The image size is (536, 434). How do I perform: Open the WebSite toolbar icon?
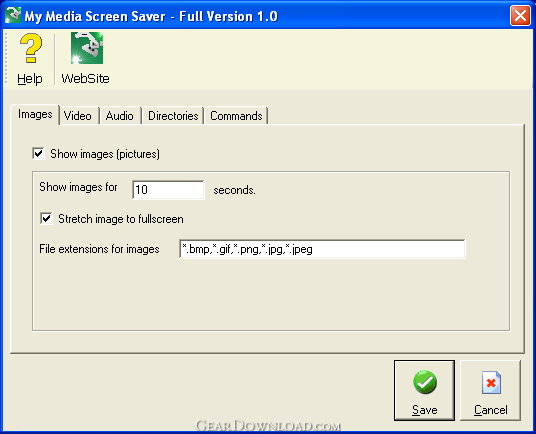[87, 48]
